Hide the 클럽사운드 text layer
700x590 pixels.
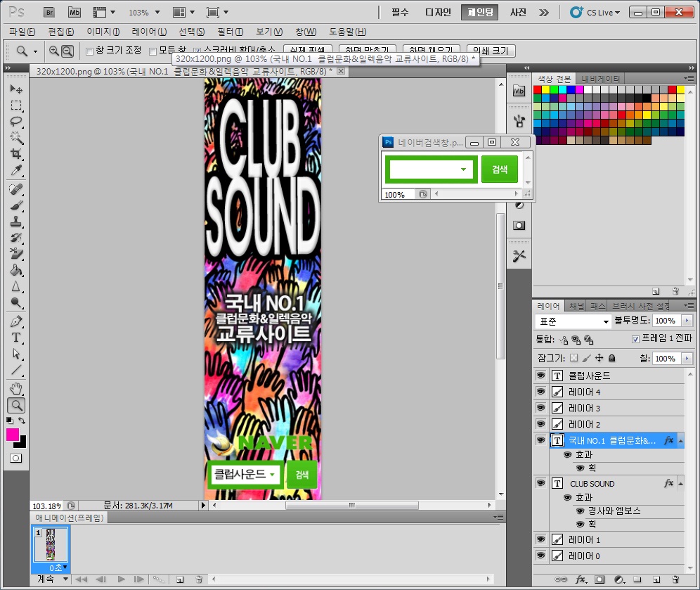[540, 376]
